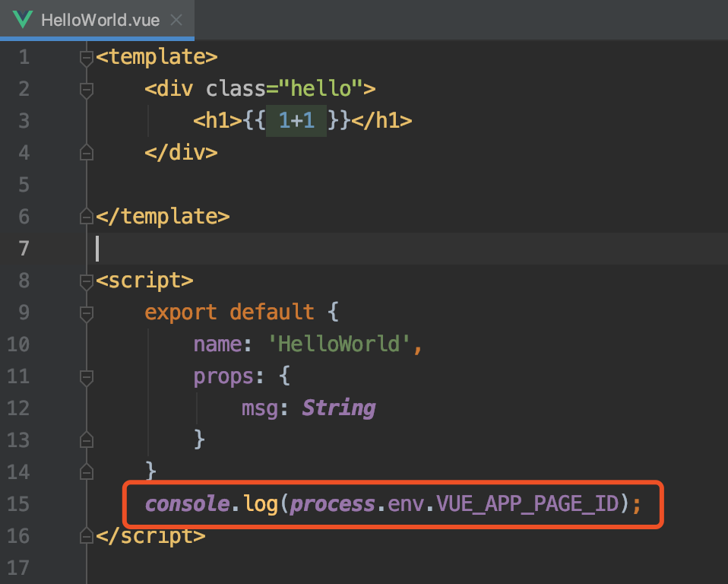Place cursor in the <template> opening tag
The width and height of the screenshot is (728, 584).
(x=157, y=57)
